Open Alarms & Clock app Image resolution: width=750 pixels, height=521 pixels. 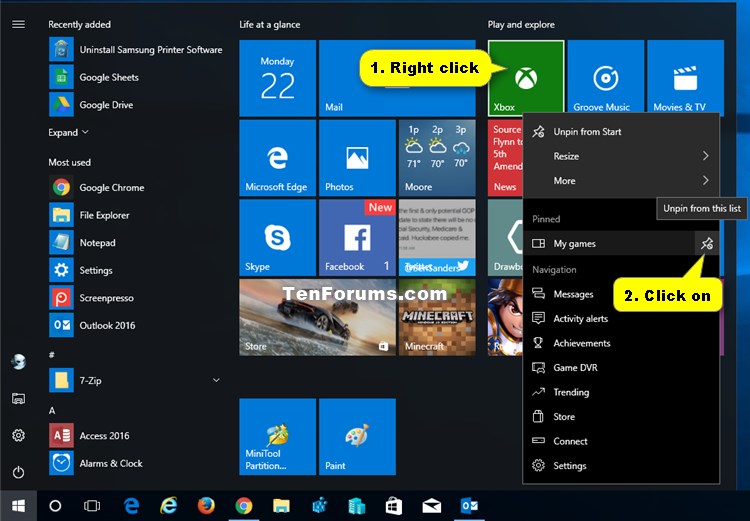pos(136,463)
